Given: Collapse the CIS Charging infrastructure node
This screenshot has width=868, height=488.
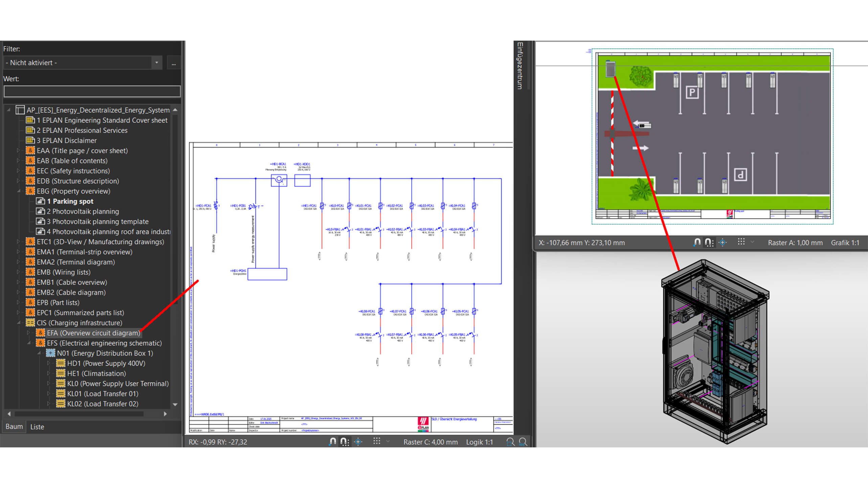Looking at the screenshot, I should click(x=19, y=323).
